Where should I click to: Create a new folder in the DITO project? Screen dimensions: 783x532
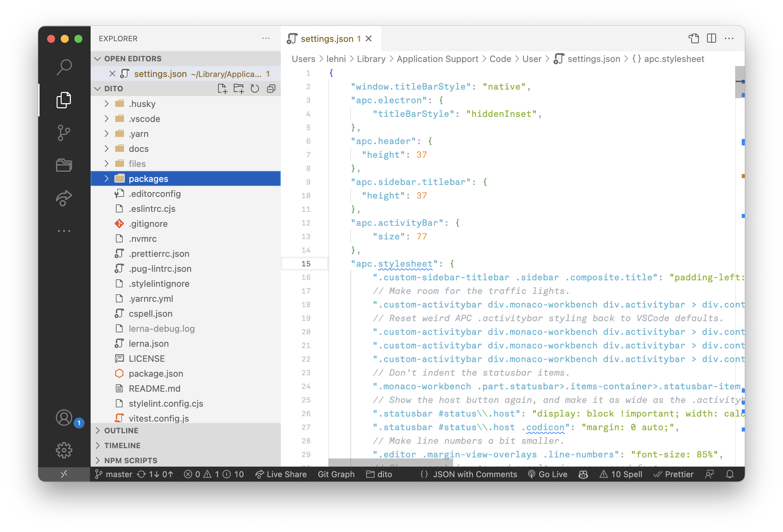[x=239, y=88]
